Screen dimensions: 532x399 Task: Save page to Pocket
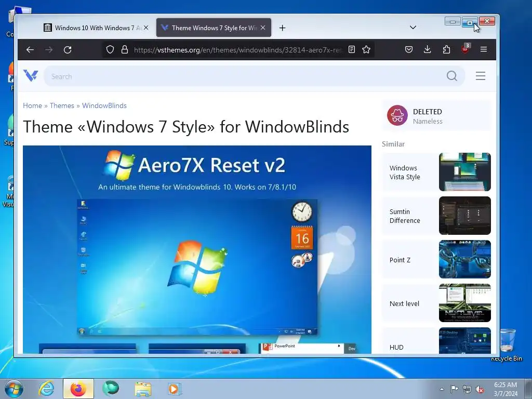pyautogui.click(x=409, y=49)
